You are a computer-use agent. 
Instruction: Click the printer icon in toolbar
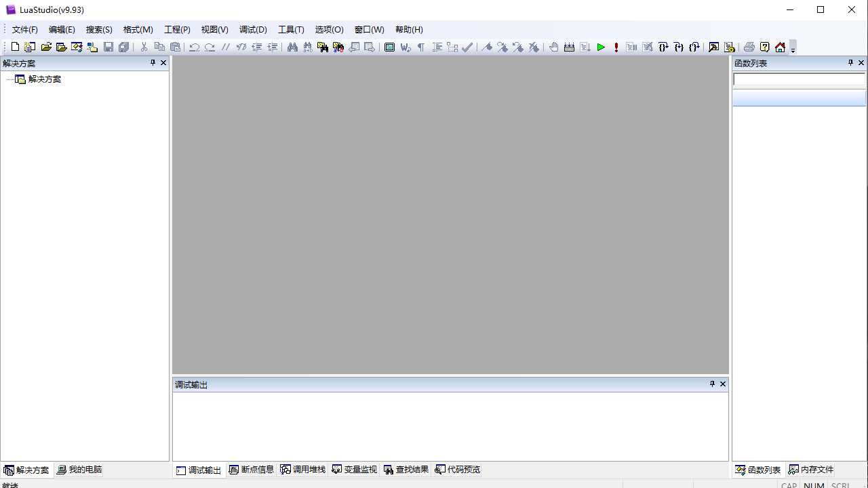[749, 47]
